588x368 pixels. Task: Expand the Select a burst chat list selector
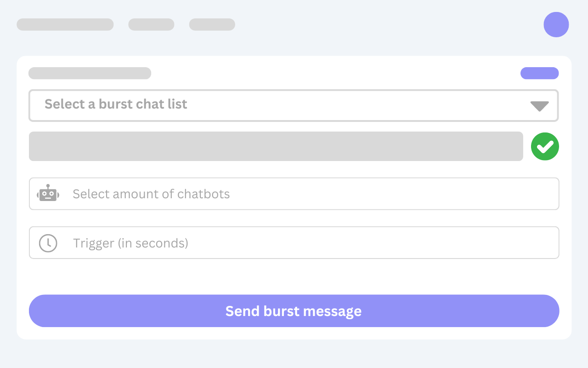point(294,105)
